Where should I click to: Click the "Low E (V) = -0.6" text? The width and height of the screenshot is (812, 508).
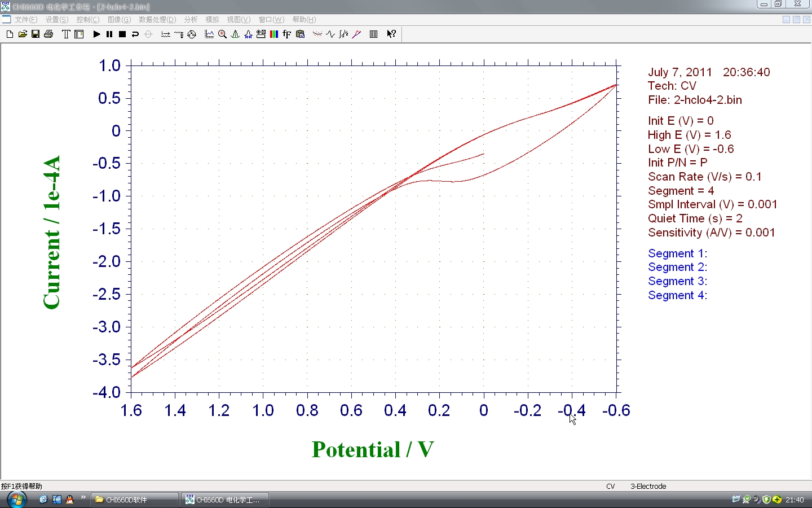(x=691, y=149)
